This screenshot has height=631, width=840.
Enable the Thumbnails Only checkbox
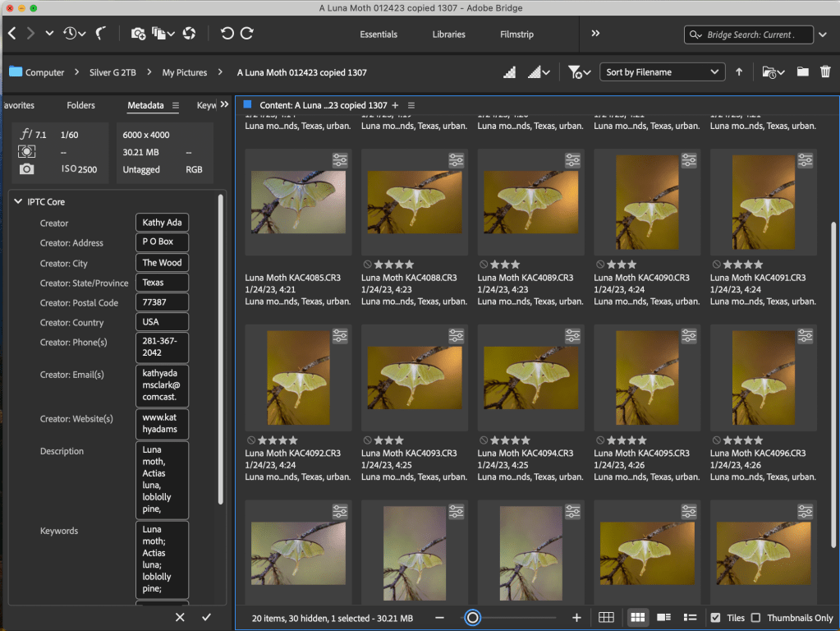(x=755, y=618)
